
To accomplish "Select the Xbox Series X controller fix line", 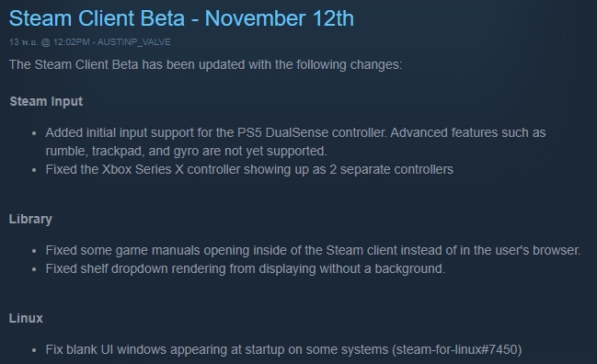I will (x=249, y=169).
